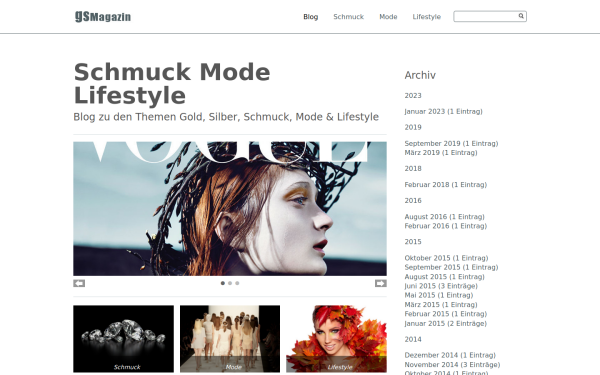600x375 pixels.
Task: Select the third slider dot
Action: point(237,283)
